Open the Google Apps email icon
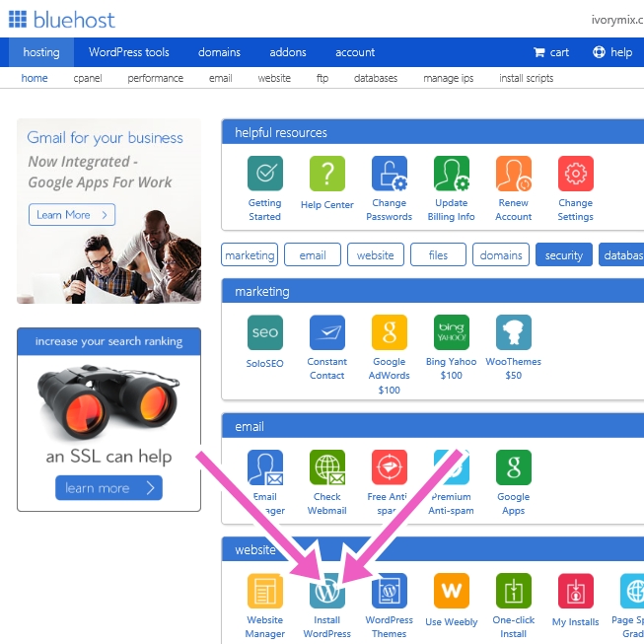This screenshot has height=644, width=644. pos(514,467)
